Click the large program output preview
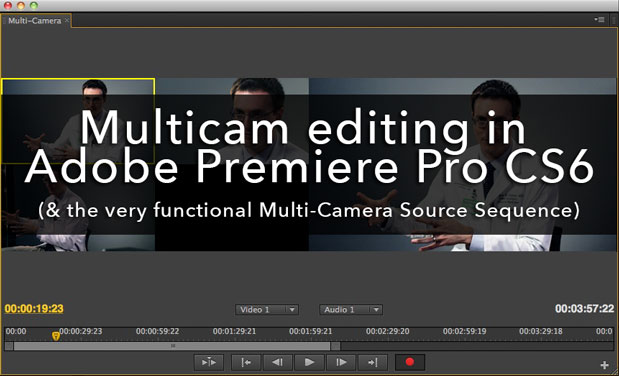The height and width of the screenshot is (376, 619). (x=462, y=164)
